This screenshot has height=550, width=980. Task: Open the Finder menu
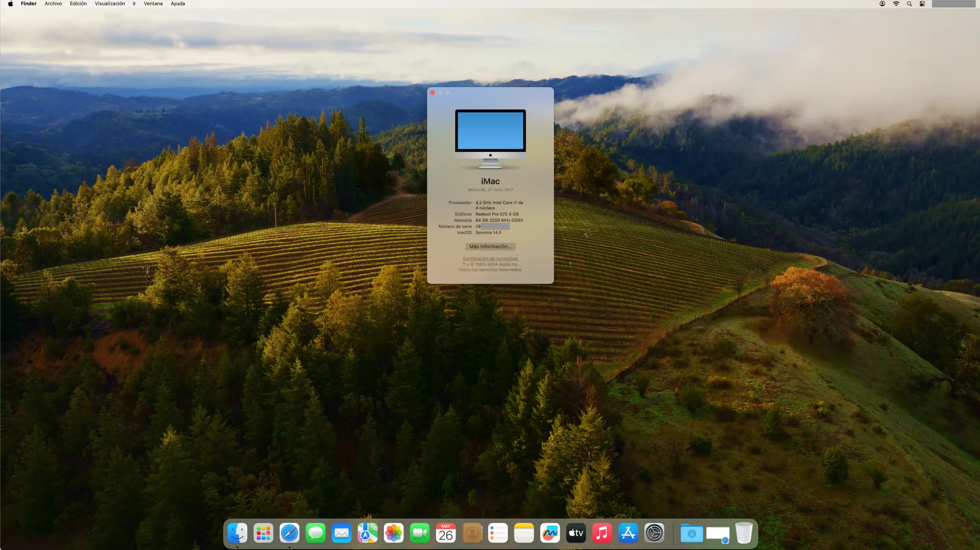point(29,4)
